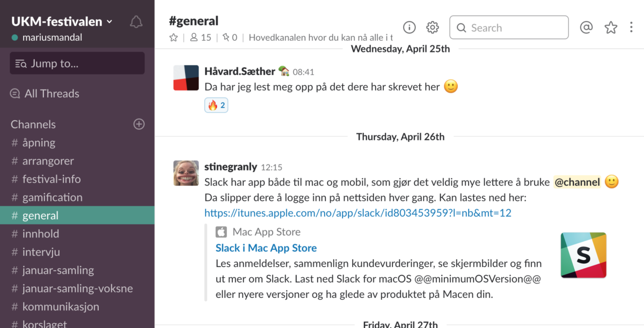Open more options vertical dots
The width and height of the screenshot is (644, 328).
(x=631, y=27)
